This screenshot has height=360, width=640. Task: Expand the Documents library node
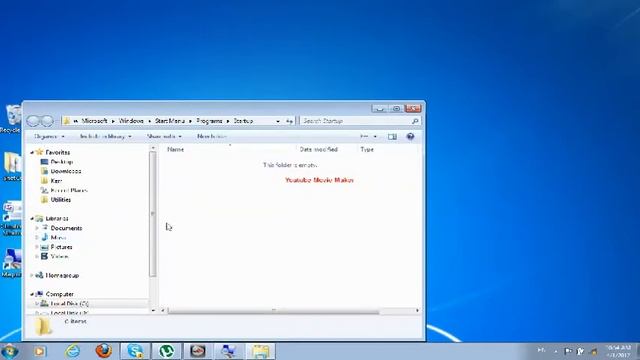tap(37, 228)
